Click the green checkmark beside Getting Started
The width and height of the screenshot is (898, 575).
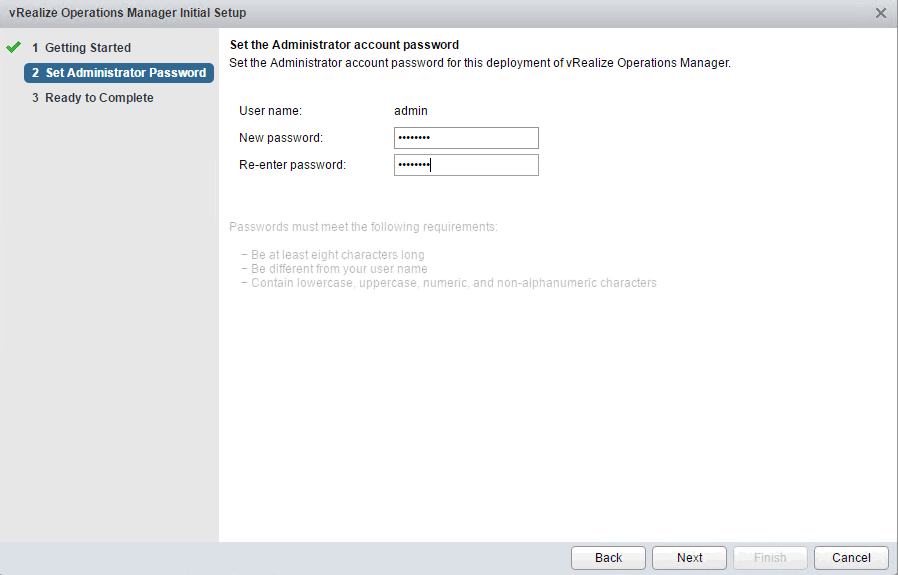[x=14, y=47]
